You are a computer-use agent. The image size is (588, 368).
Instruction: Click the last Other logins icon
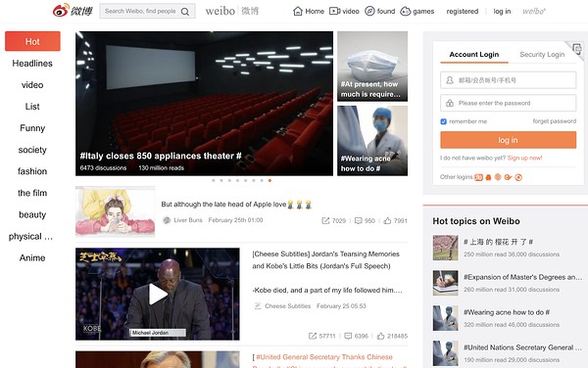click(518, 177)
